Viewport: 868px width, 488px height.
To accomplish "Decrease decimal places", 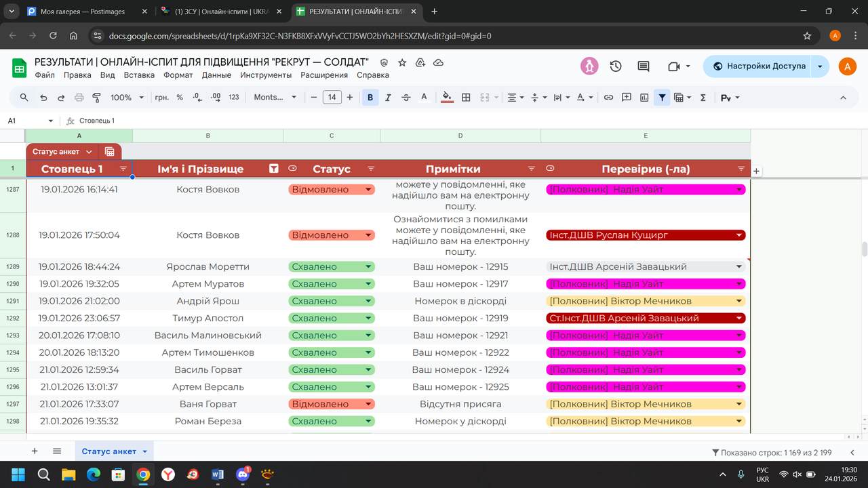I will [x=197, y=98].
